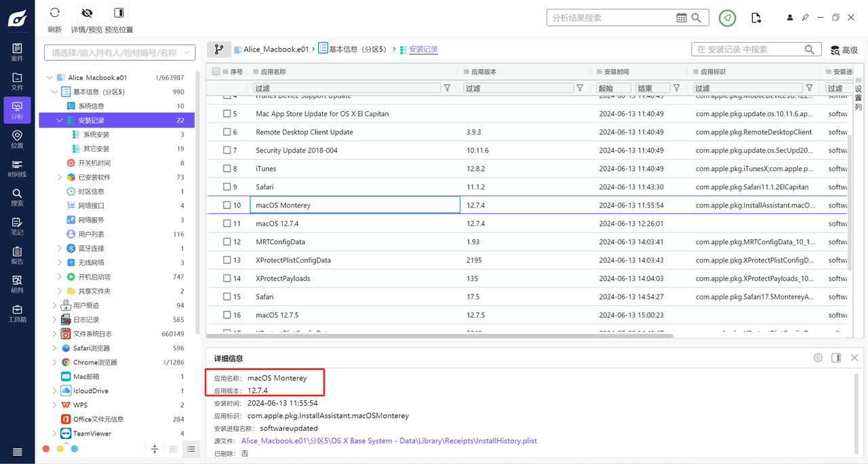Viewport: 868px width, 464px height.
Task: Expand the 已安装软件 node
Action: tap(60, 177)
